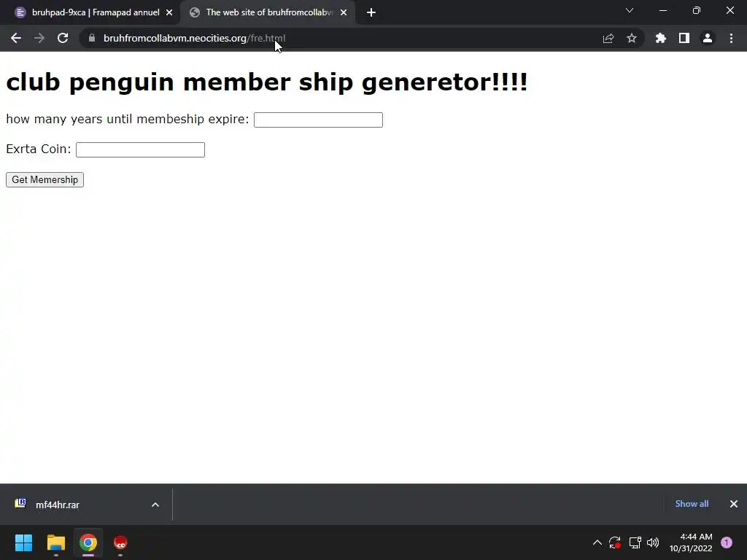The image size is (747, 560).
Task: Close the downloads bar
Action: pyautogui.click(x=734, y=504)
